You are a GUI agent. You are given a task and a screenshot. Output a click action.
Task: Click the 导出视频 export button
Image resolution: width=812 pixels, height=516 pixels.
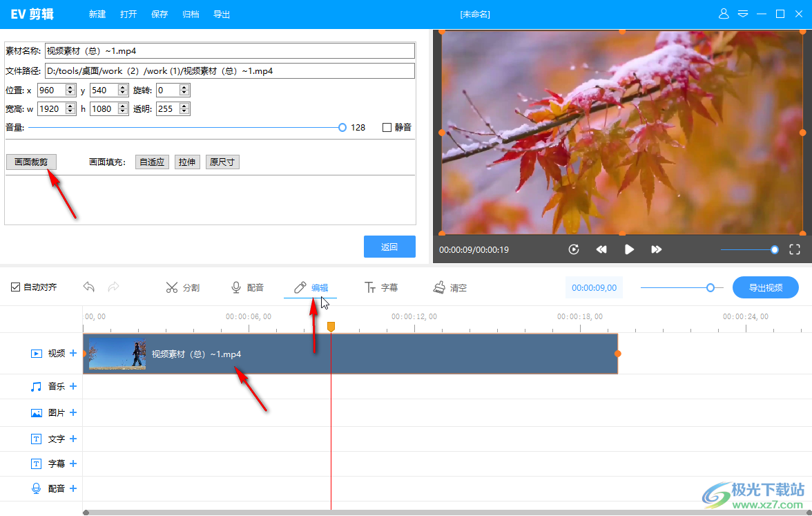tap(765, 287)
